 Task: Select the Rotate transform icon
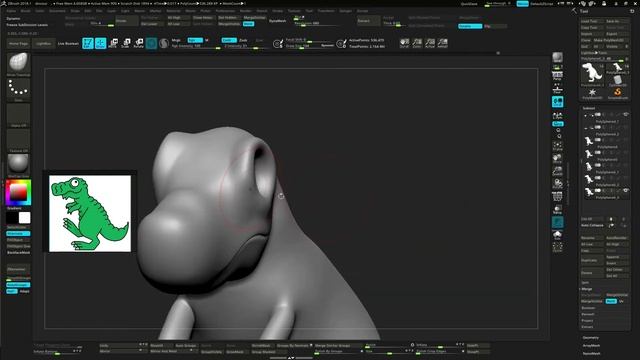[x=138, y=43]
